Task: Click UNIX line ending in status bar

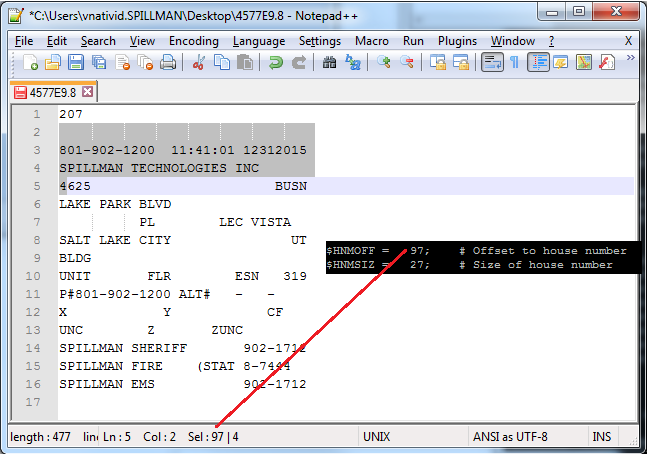Action: [376, 437]
